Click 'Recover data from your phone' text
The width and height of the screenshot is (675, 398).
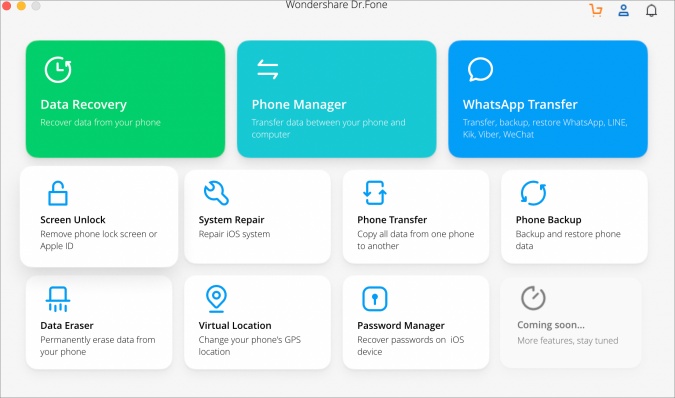[100, 123]
